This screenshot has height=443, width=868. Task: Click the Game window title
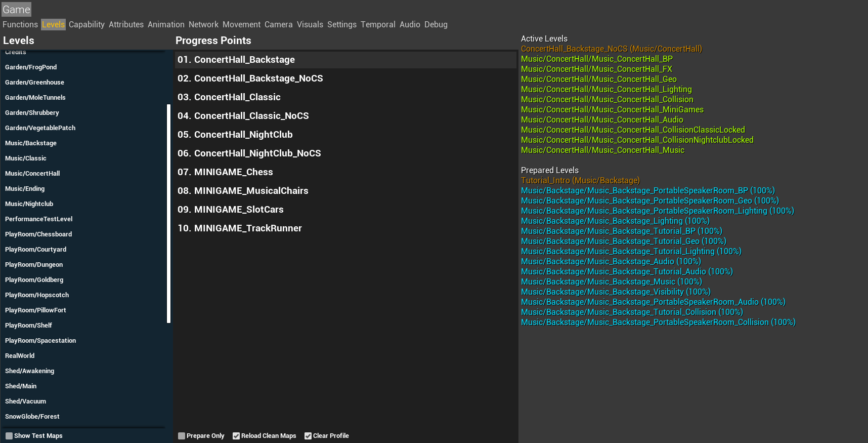tap(16, 10)
